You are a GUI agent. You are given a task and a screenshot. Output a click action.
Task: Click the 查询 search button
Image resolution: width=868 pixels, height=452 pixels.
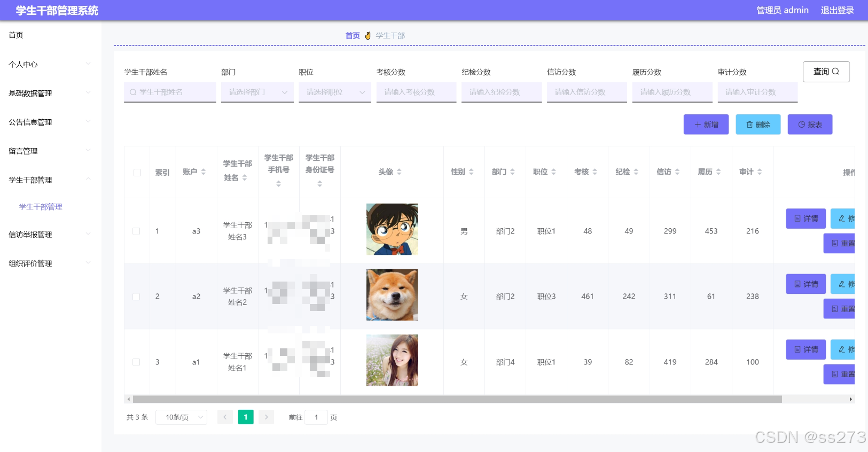pyautogui.click(x=826, y=72)
